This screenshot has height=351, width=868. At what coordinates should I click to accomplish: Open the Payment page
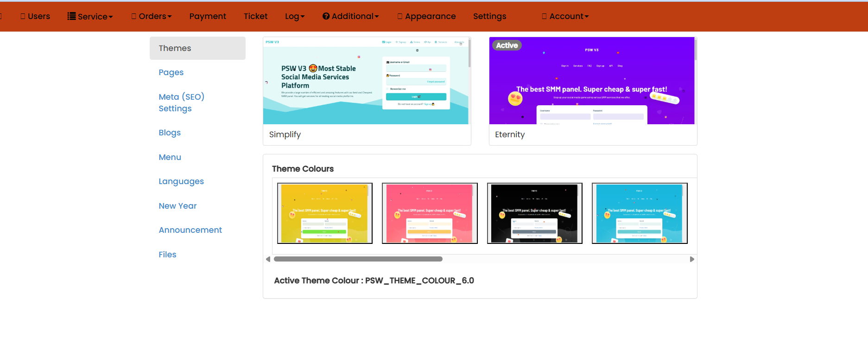point(208,16)
